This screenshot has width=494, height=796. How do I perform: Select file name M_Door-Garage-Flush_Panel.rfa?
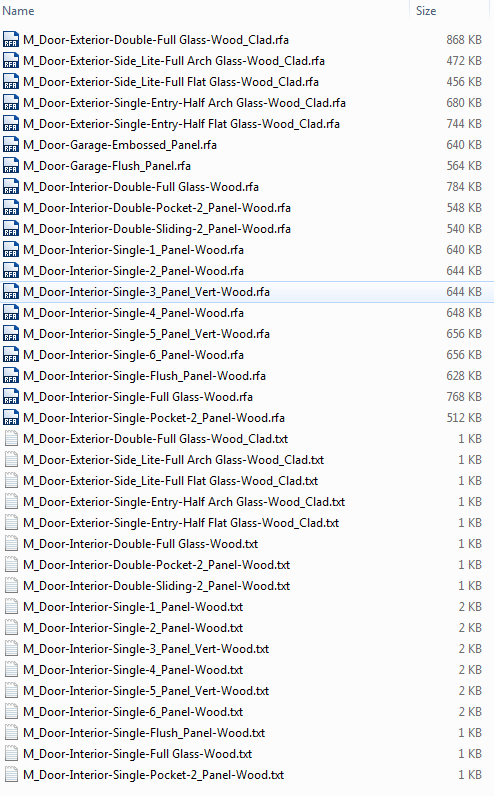pyautogui.click(x=107, y=166)
